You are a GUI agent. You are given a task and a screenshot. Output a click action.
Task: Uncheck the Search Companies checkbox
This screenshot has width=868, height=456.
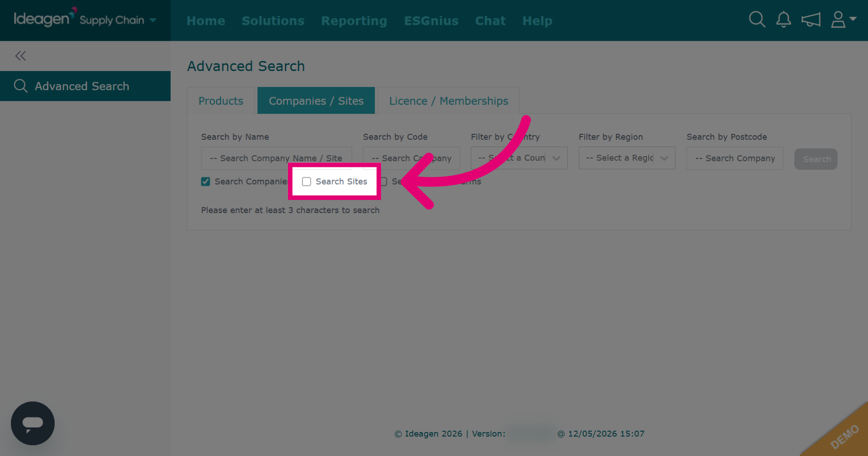(206, 181)
